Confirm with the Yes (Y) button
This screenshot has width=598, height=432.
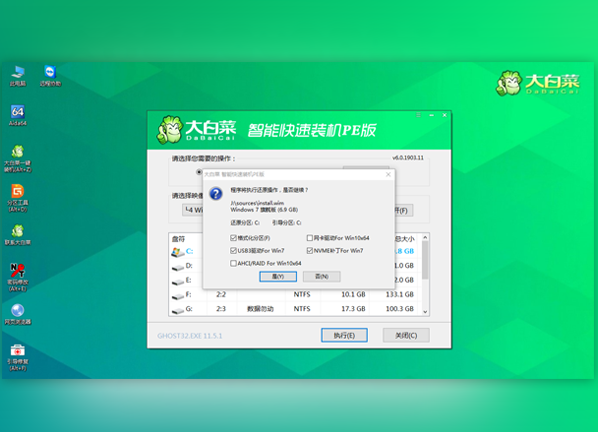point(278,276)
